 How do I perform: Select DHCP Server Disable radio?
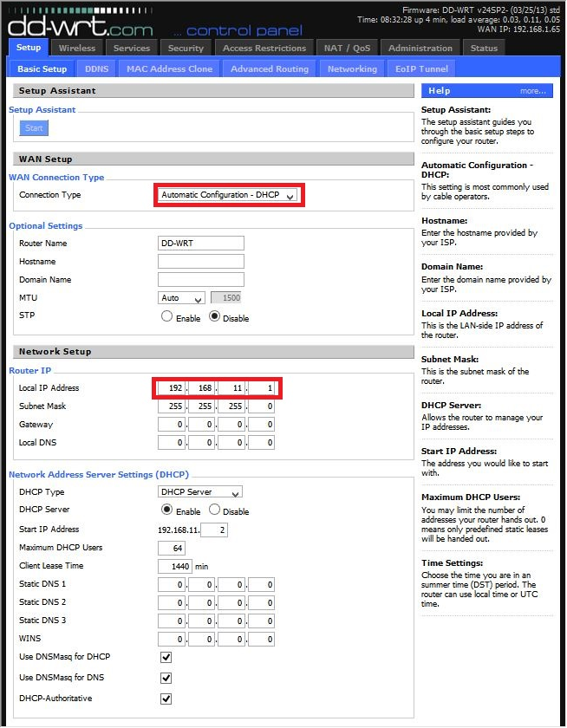[x=214, y=510]
